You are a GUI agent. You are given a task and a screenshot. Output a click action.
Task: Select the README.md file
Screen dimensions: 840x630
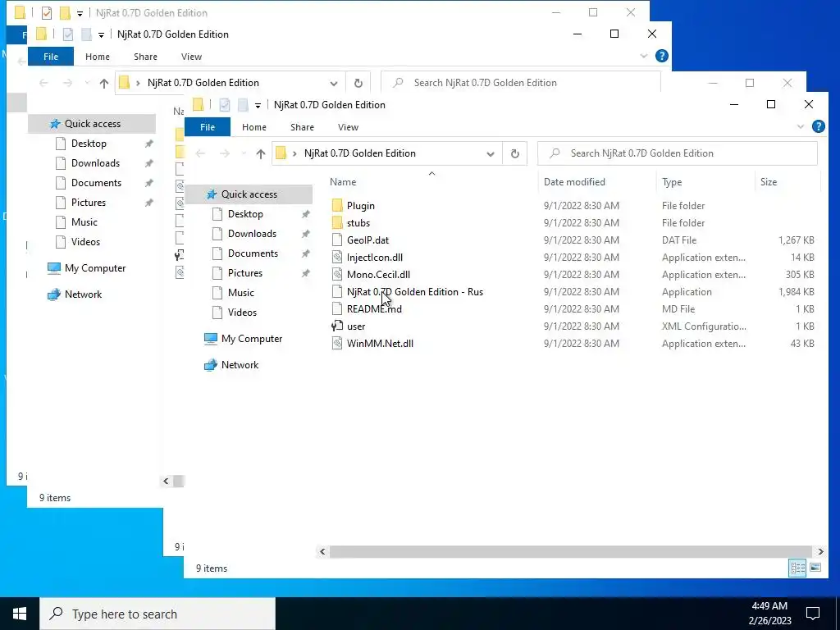coord(374,308)
